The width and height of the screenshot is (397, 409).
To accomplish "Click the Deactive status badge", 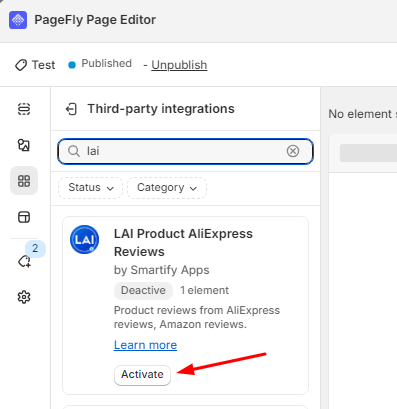I will [143, 290].
